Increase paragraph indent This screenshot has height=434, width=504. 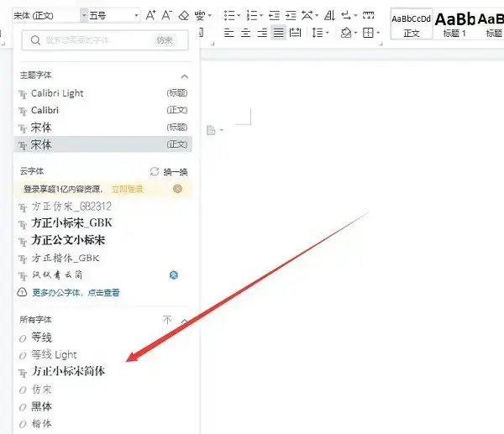coord(291,15)
